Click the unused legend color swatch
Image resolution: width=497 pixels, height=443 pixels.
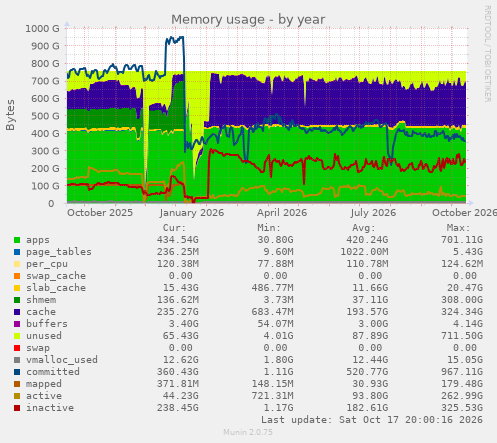click(17, 336)
